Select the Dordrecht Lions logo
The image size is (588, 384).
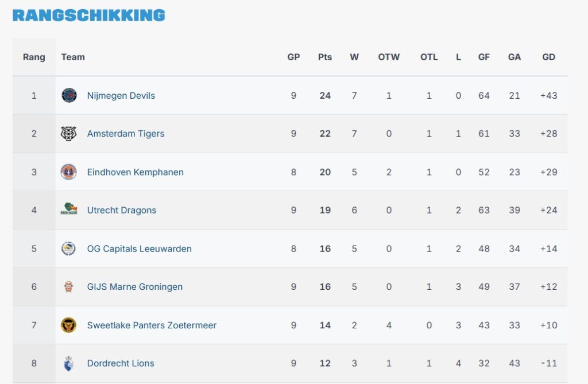coord(70,363)
